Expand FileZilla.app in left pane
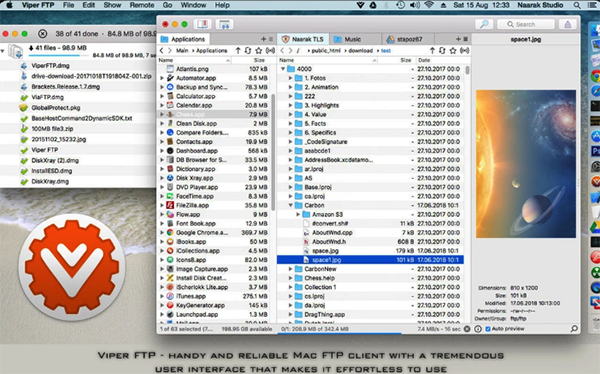 coord(162,206)
